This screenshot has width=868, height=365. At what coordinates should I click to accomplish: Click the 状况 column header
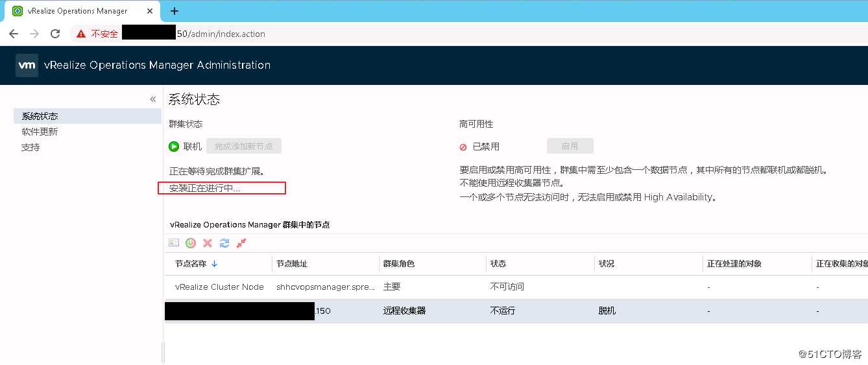pos(607,264)
